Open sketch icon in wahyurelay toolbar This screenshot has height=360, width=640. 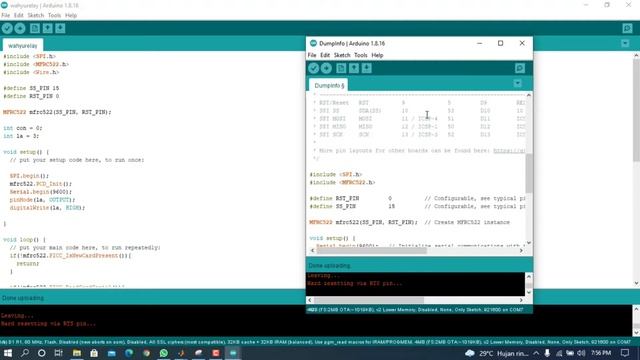click(x=47, y=28)
